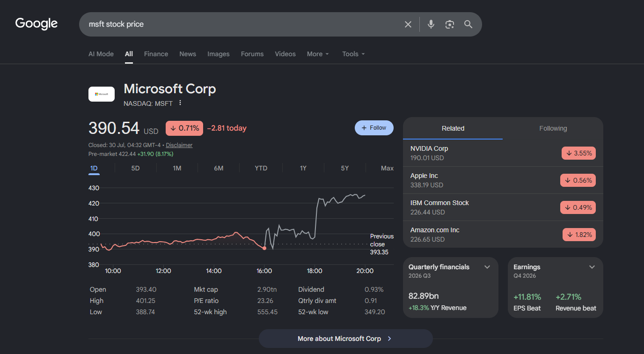
Task: Click Amazon's 1.82% change badge
Action: pyautogui.click(x=579, y=235)
